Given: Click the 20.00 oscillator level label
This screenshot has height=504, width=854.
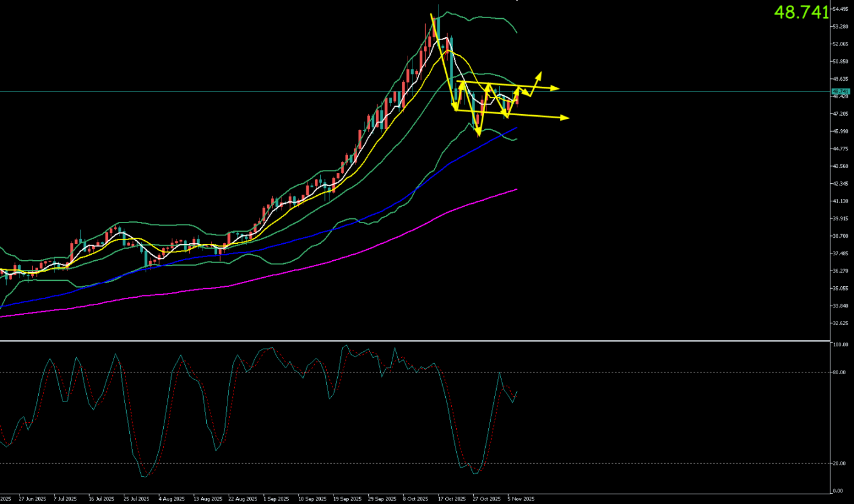Looking at the screenshot, I should pos(839,463).
